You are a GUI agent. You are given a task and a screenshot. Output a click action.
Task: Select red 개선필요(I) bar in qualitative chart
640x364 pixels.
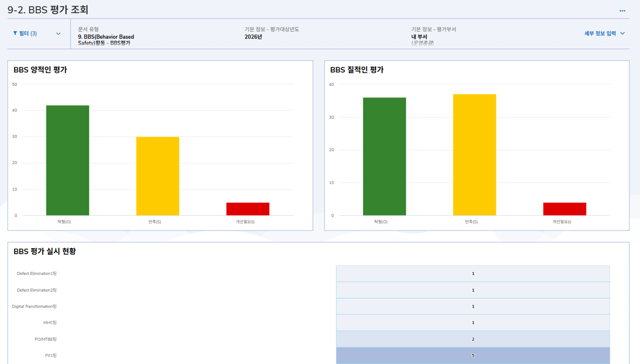[565, 209]
